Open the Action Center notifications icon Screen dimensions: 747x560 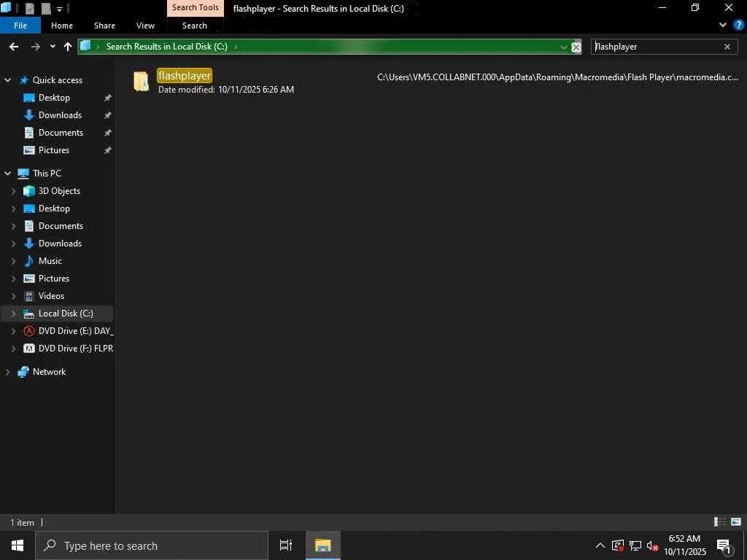(724, 546)
